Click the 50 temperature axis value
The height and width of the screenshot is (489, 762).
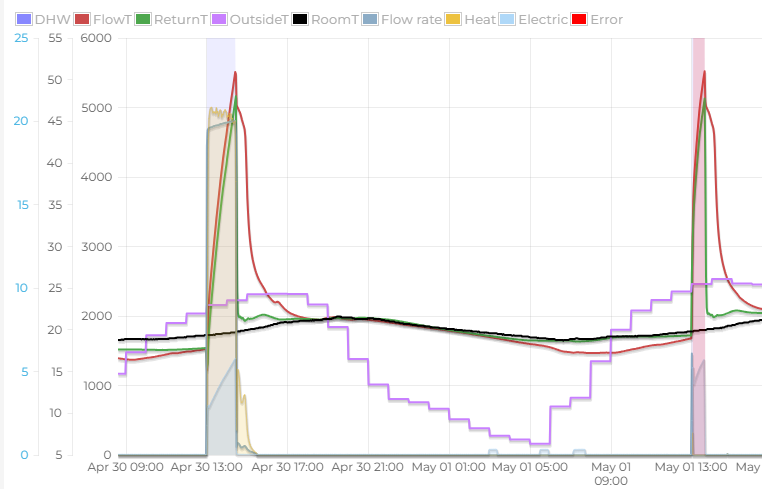[55, 80]
